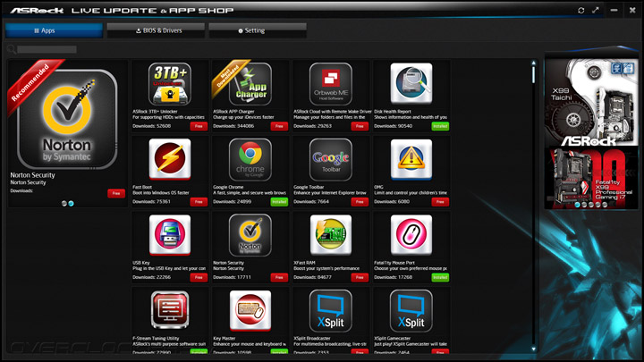Select the Disk Health Report icon
This screenshot has width=644, height=362.
click(x=411, y=83)
